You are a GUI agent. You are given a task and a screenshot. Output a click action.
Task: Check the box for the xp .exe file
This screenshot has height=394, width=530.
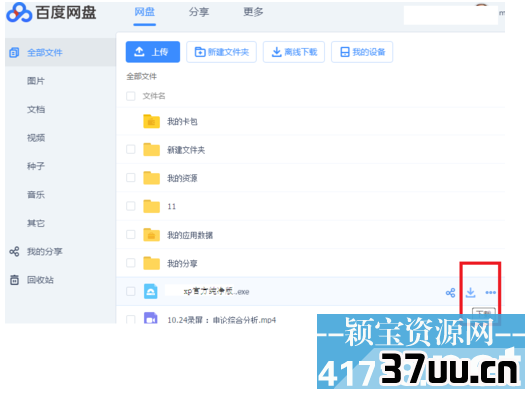131,291
